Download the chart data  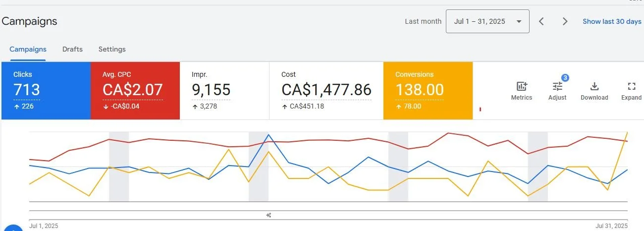pyautogui.click(x=594, y=91)
